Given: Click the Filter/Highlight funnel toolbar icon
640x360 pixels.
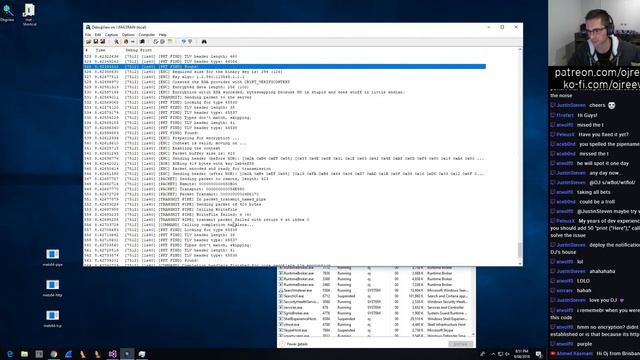Looking at the screenshot, I should point(184,42).
